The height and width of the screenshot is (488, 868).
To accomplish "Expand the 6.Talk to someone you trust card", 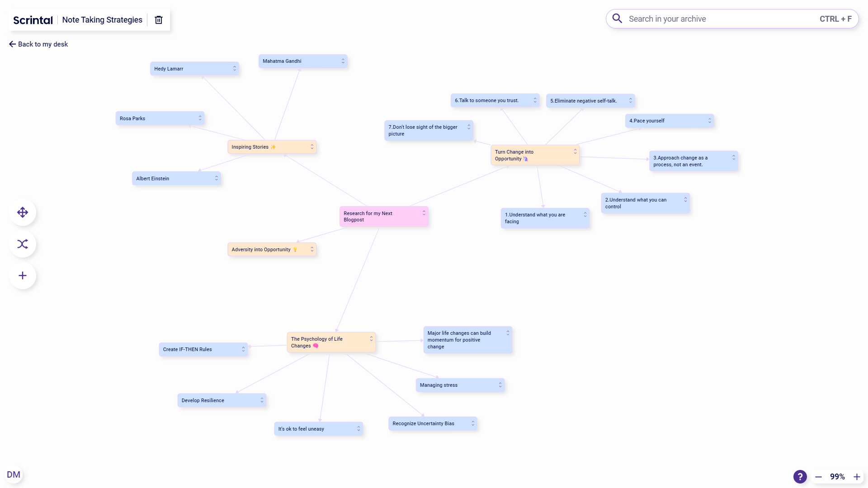I will [x=535, y=100].
